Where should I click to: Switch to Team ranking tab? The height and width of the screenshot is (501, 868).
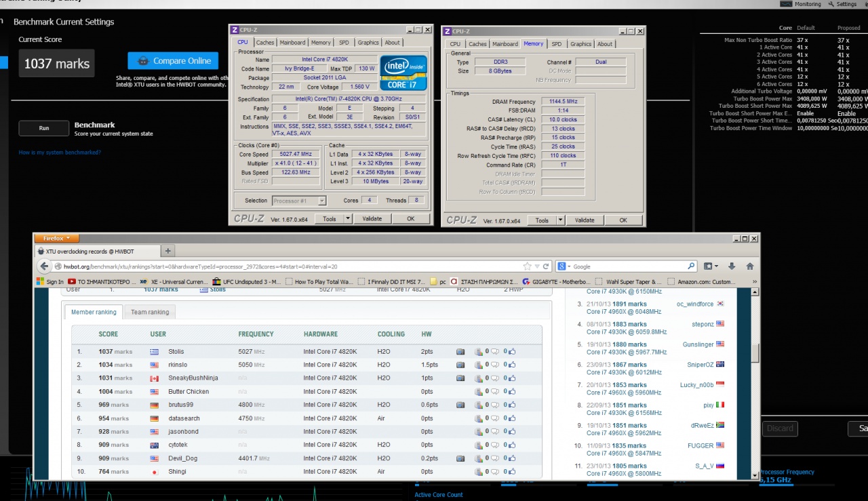click(x=150, y=312)
